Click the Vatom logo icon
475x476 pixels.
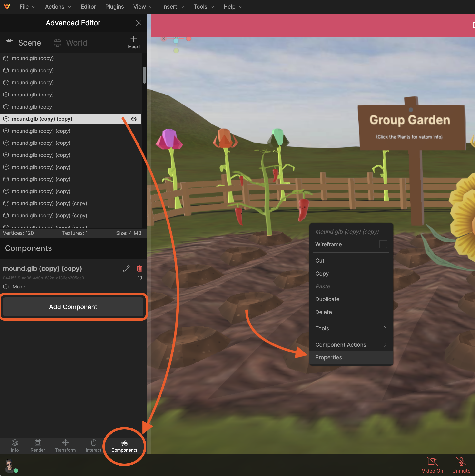[x=7, y=6]
